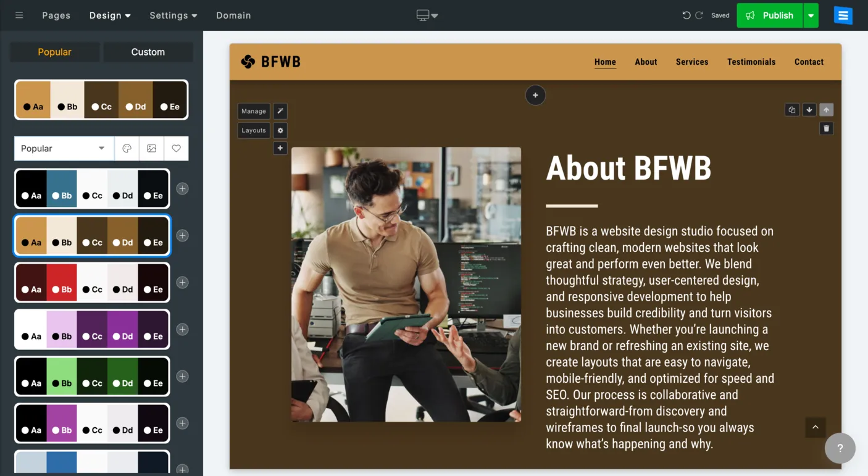Click the blue panel icon top right
Image resolution: width=868 pixels, height=476 pixels.
tap(843, 15)
